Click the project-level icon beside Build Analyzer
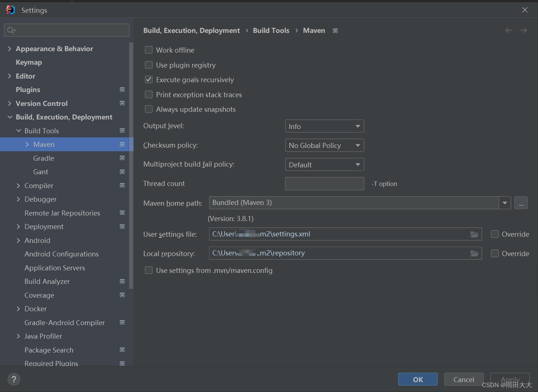Screen dimensions: 538x392 click(122, 281)
